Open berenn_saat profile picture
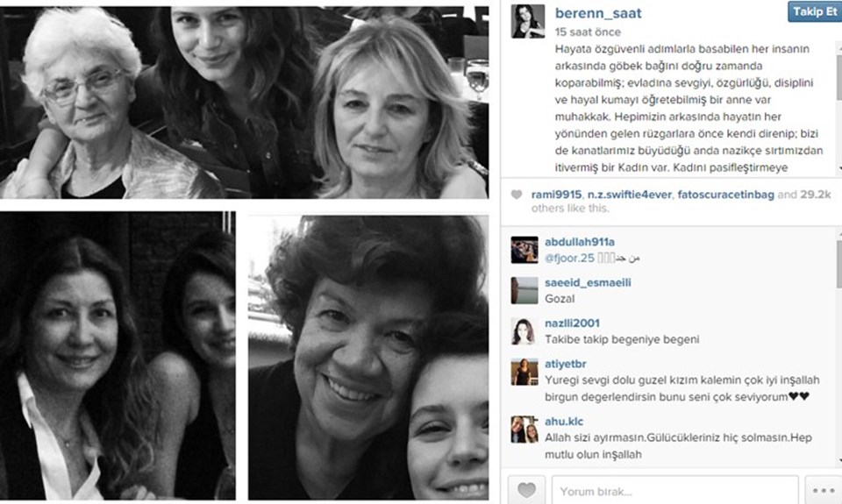The width and height of the screenshot is (842, 504). tap(528, 21)
